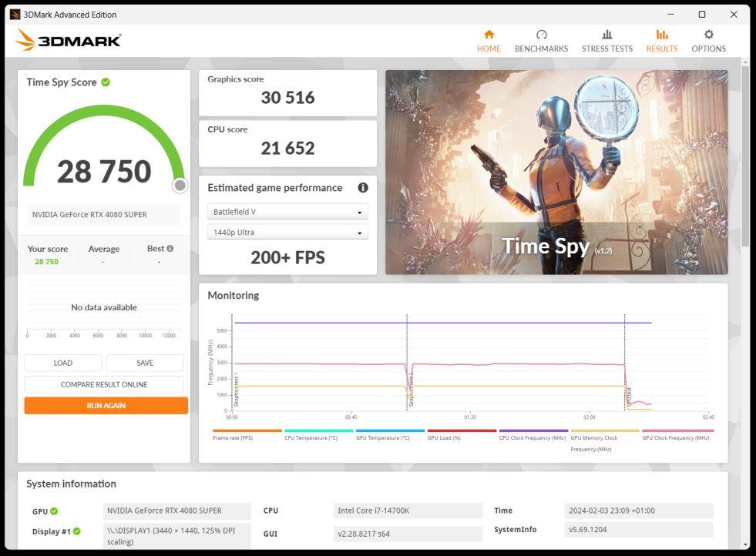Minimize the 3DMark window

(670, 15)
